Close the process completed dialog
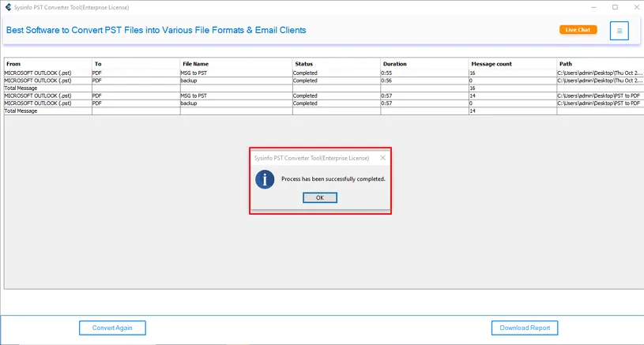644x345 pixels. click(x=382, y=158)
